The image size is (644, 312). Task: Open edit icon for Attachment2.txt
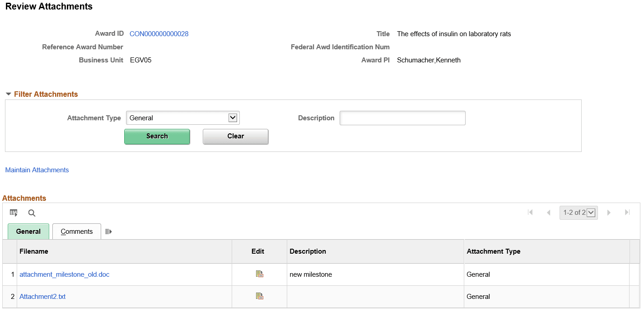click(x=259, y=296)
